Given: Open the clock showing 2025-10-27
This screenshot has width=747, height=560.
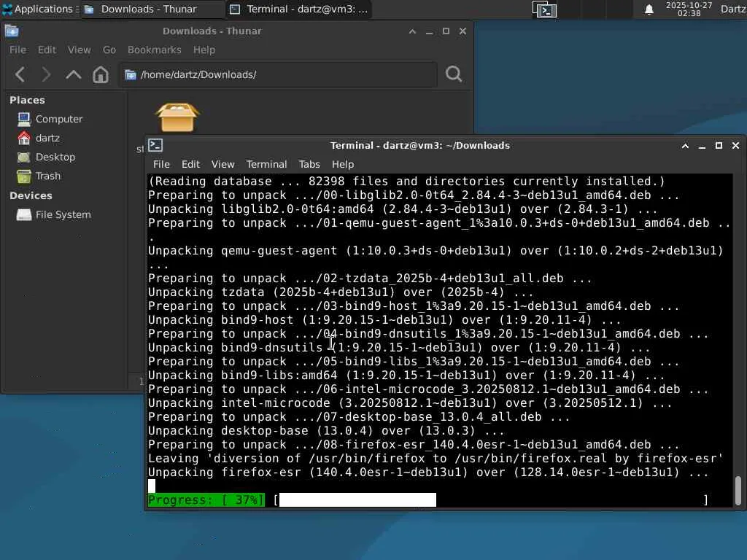Looking at the screenshot, I should 689,9.
